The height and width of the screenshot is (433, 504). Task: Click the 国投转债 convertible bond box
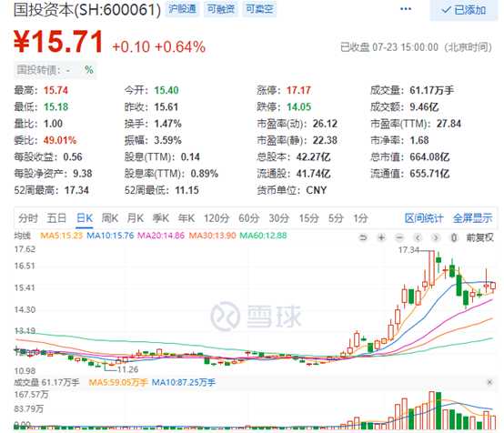(x=55, y=70)
